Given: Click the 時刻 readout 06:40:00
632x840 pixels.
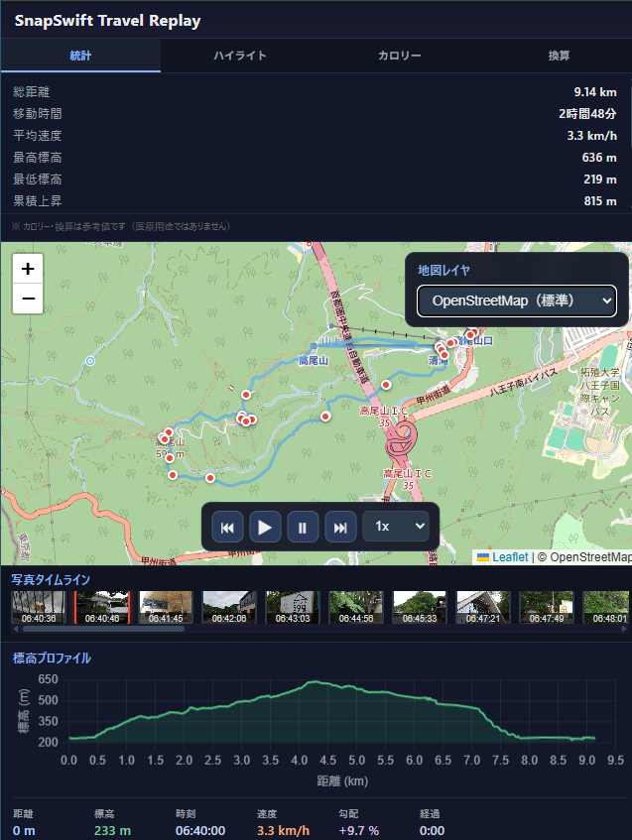Looking at the screenshot, I should (200, 831).
